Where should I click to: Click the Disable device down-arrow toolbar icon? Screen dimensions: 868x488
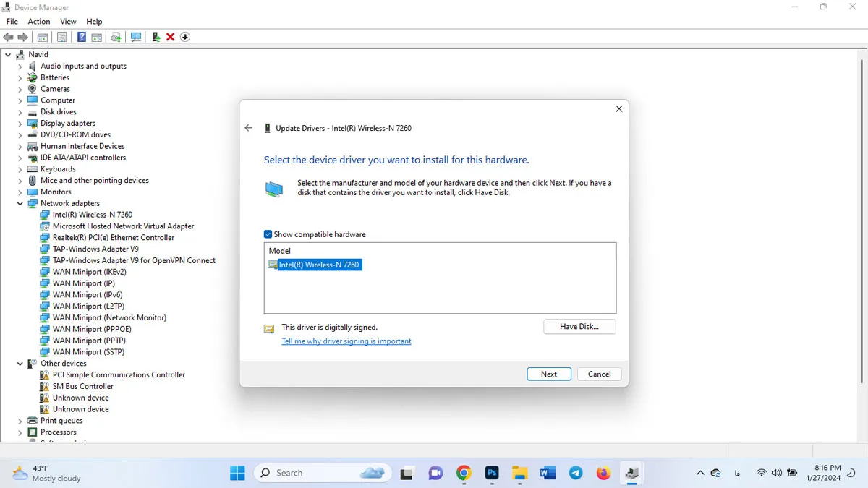(185, 37)
